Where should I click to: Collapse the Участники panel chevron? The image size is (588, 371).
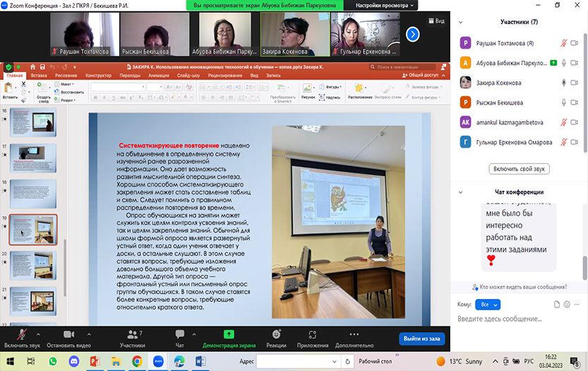click(x=460, y=23)
